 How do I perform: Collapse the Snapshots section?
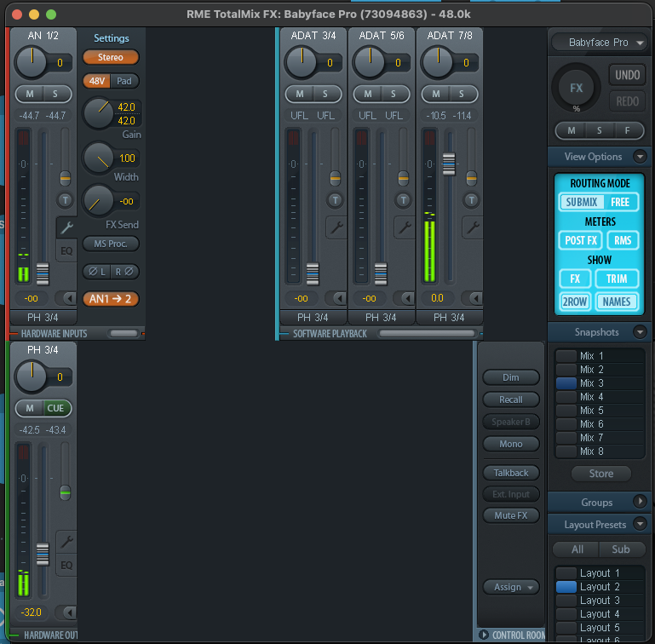click(x=640, y=332)
